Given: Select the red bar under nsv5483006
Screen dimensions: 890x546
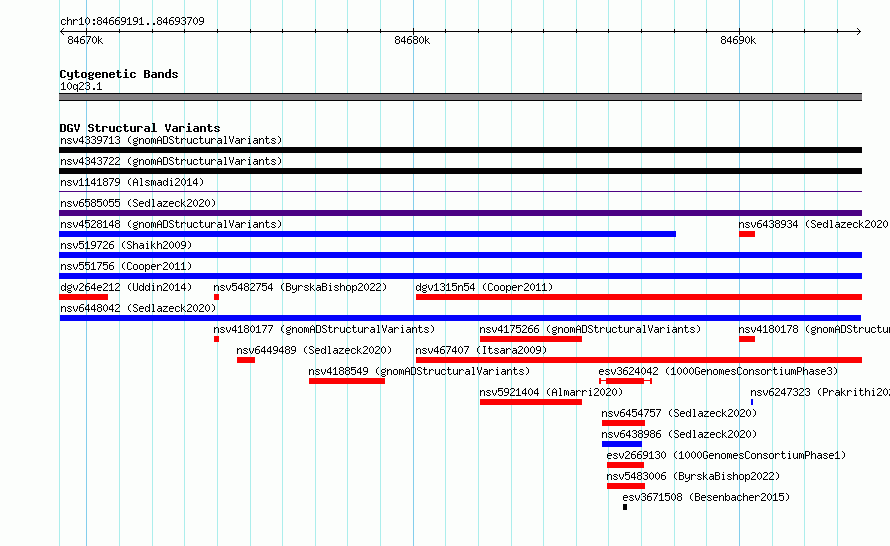Looking at the screenshot, I should (625, 486).
